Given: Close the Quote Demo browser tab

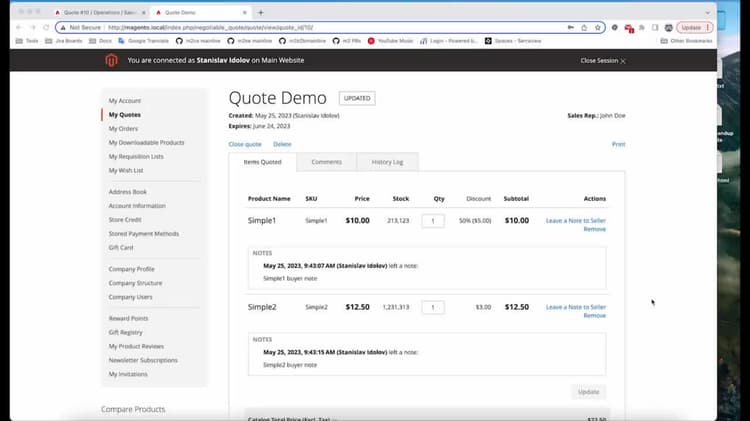Looking at the screenshot, I should [x=245, y=12].
